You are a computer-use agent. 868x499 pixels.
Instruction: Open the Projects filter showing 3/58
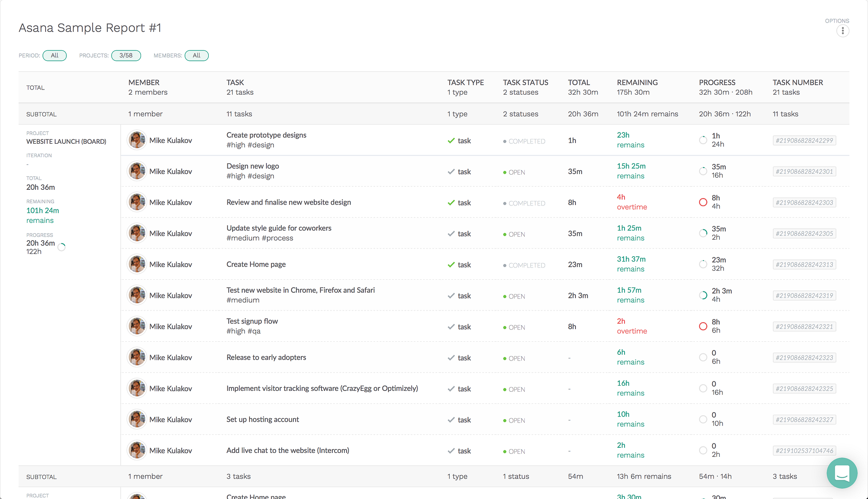[126, 56]
